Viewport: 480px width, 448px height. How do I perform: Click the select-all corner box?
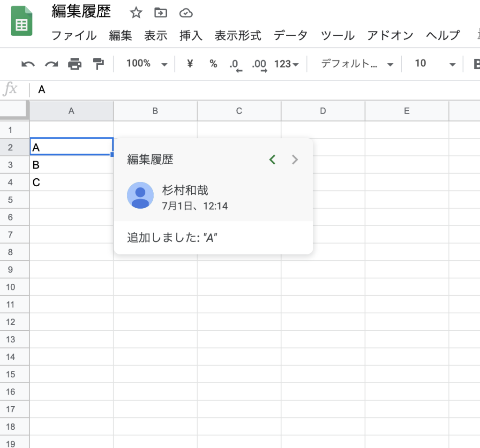[x=14, y=110]
